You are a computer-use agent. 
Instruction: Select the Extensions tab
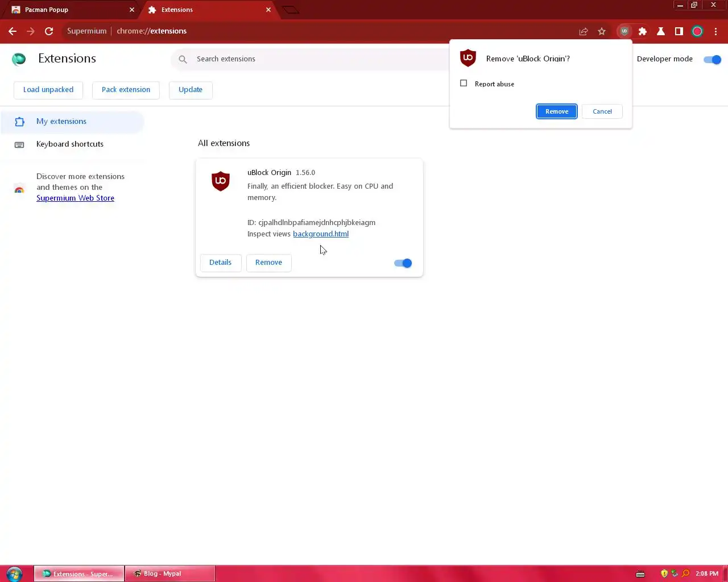coord(208,10)
